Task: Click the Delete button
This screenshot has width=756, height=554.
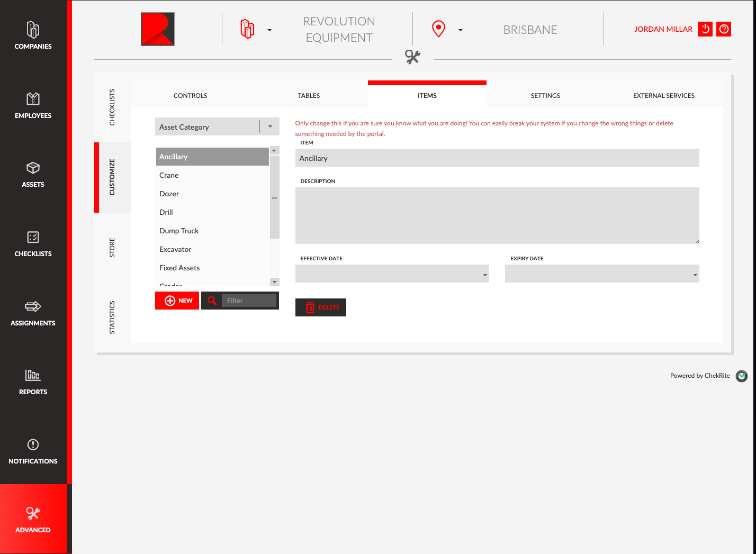Action: click(x=321, y=307)
